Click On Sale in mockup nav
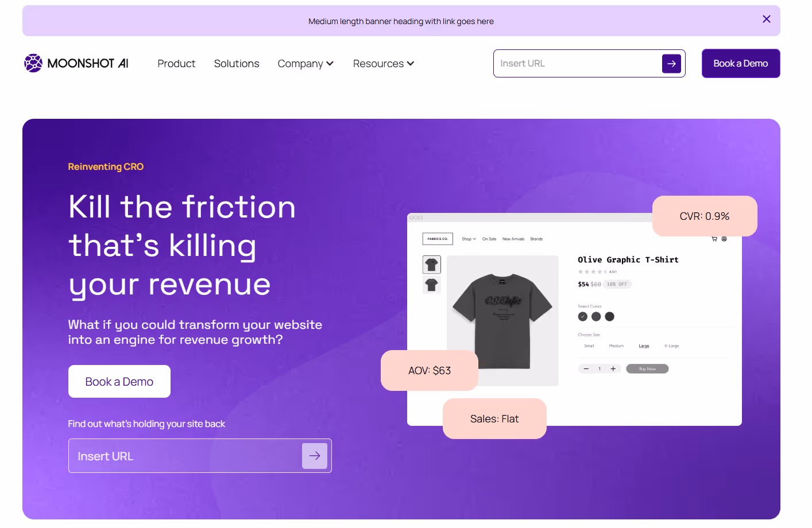 489,239
